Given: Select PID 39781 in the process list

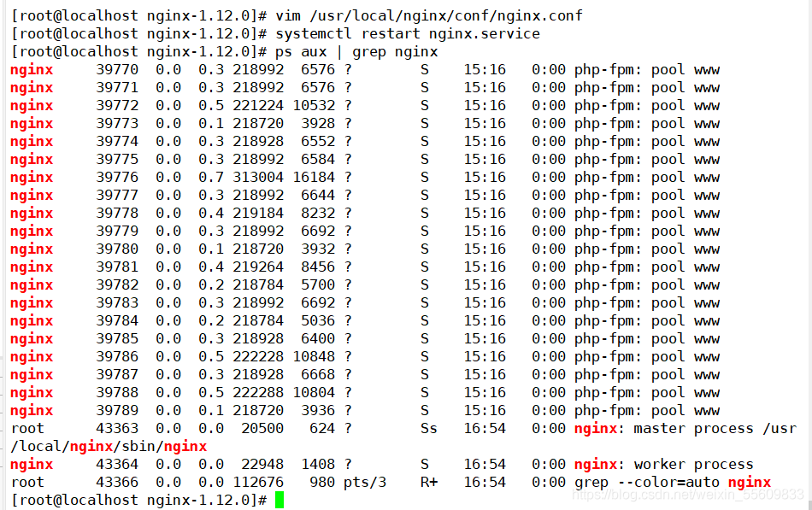Looking at the screenshot, I should pos(117,267).
